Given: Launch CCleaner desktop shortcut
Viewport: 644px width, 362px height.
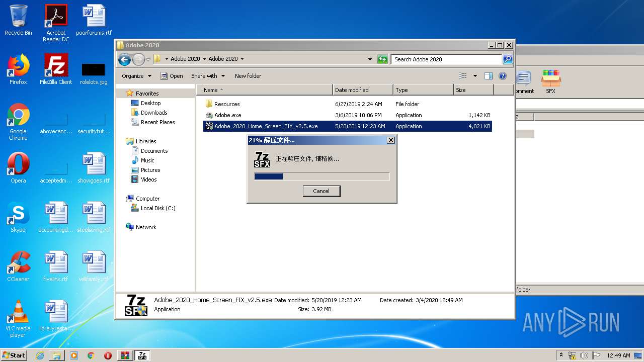Looking at the screenshot, I should tap(18, 266).
